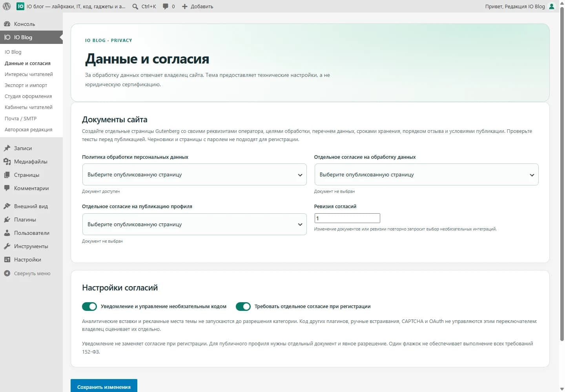
Task: Open Страницы pages icon
Action: (x=7, y=175)
